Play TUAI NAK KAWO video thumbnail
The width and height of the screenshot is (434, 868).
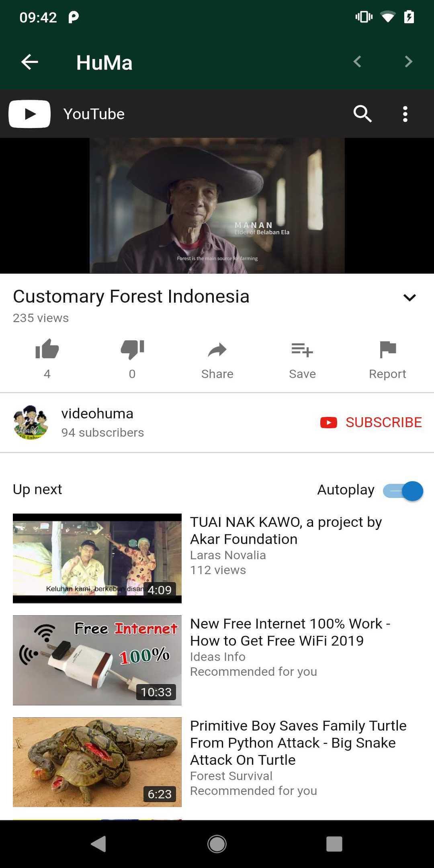97,558
